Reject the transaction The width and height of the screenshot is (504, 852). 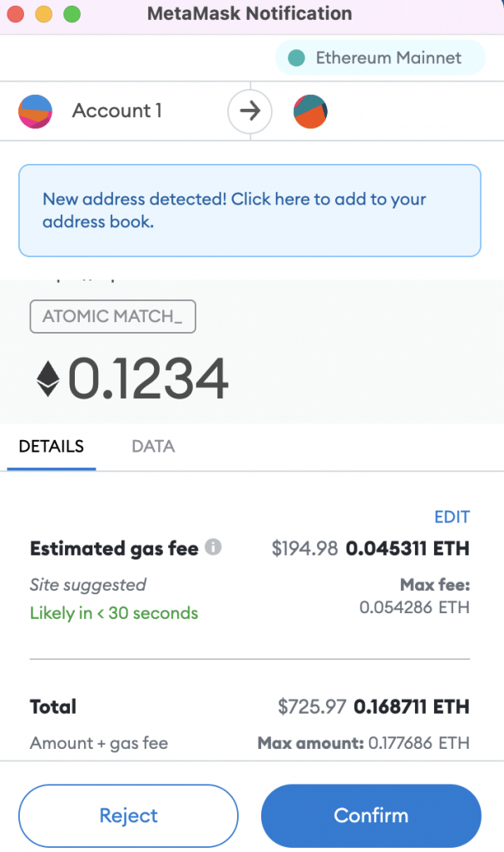coord(129,815)
